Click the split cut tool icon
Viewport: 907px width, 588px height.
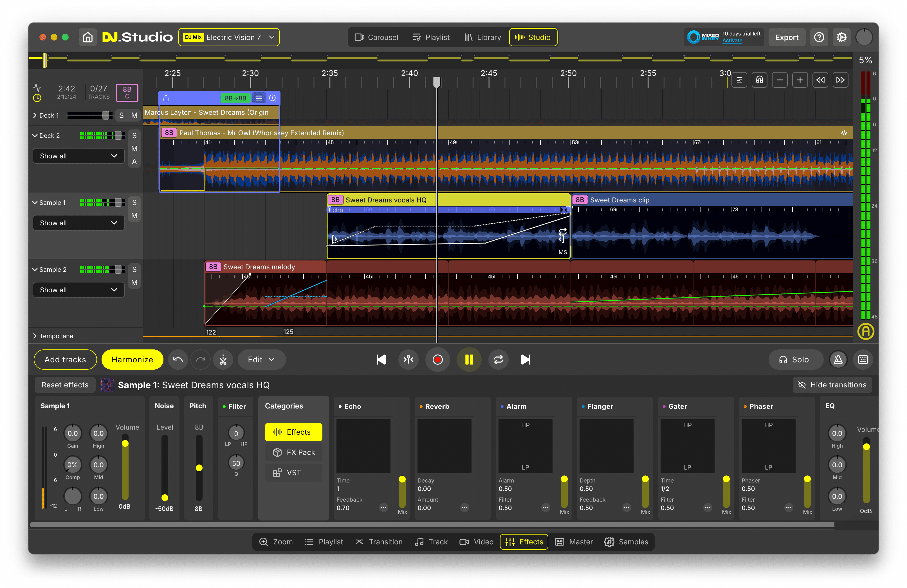(x=223, y=359)
